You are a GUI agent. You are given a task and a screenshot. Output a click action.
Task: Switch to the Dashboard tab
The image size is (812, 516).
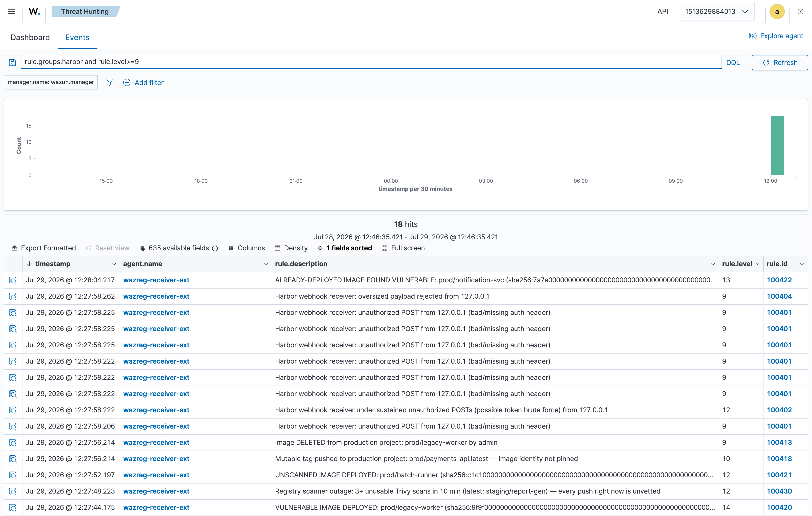pos(30,38)
